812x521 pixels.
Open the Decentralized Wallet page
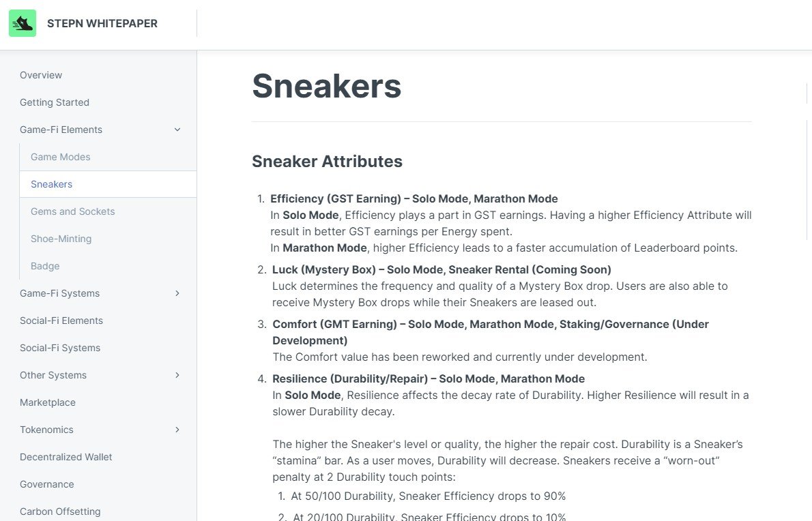[x=66, y=457]
